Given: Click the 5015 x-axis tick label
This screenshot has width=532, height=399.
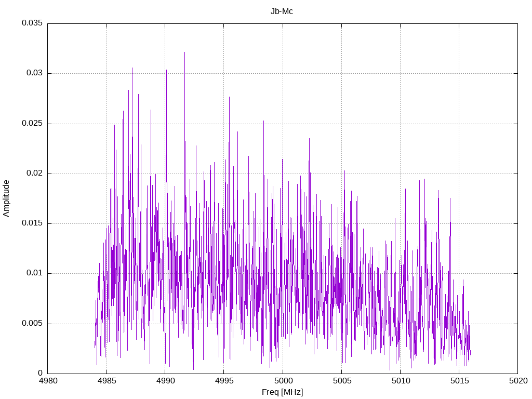Looking at the screenshot, I should tap(459, 381).
